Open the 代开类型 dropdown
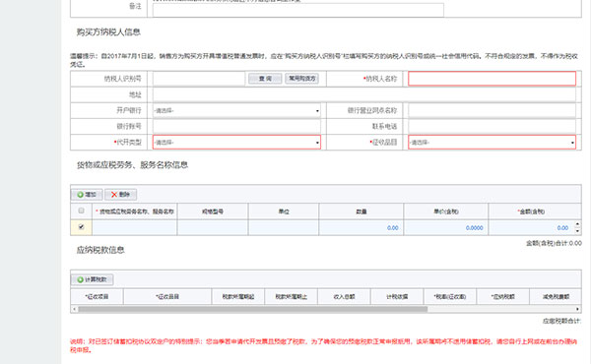This screenshot has width=591, height=364. click(236, 143)
